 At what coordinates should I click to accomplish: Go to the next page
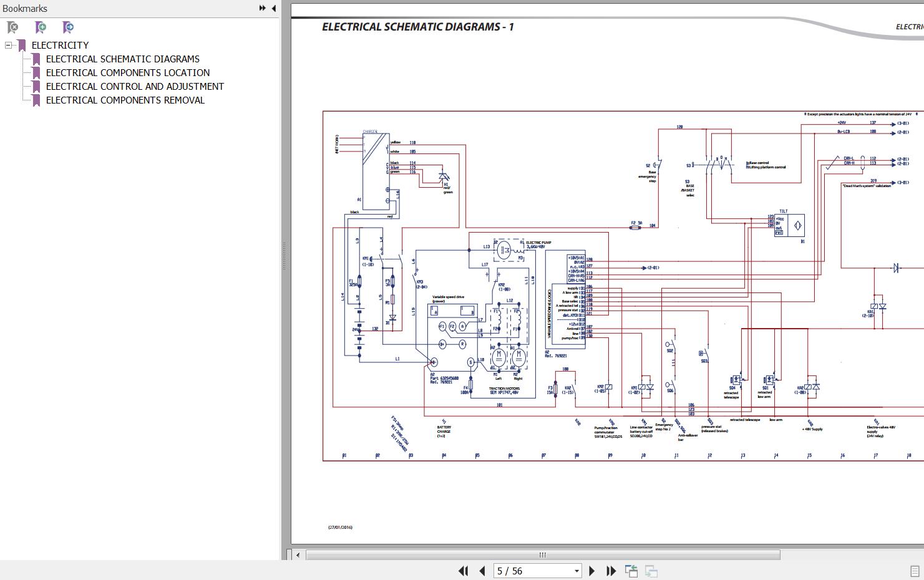[592, 571]
